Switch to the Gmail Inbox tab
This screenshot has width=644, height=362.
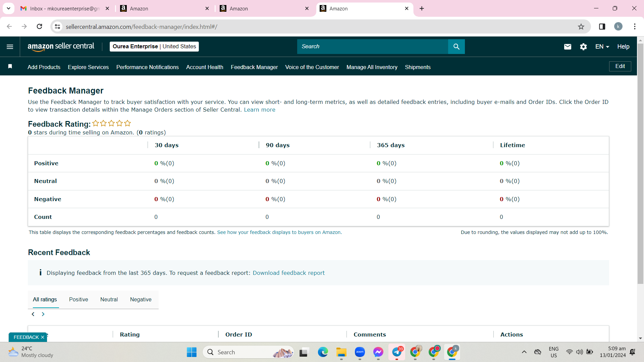tap(65, 9)
